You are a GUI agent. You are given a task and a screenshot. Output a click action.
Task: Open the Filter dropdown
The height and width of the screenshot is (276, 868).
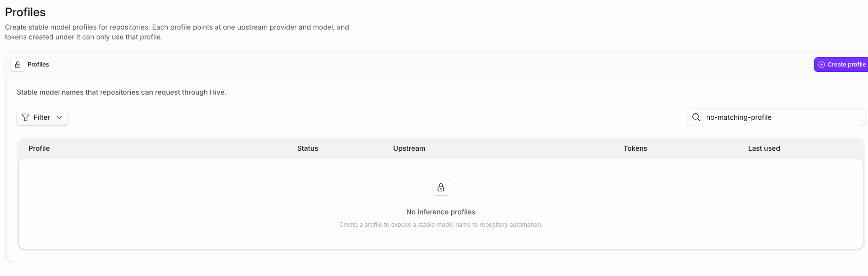(x=42, y=117)
